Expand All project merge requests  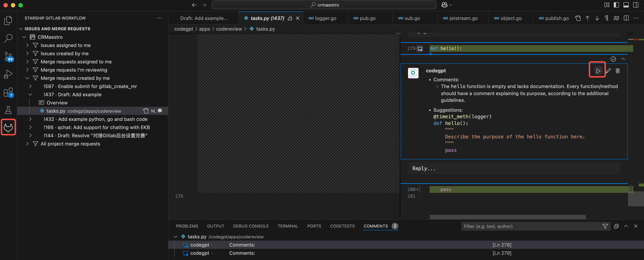coord(28,144)
